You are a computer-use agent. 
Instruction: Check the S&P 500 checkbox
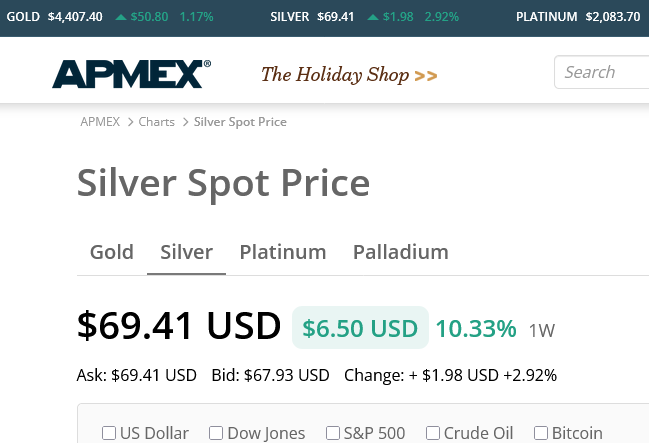pyautogui.click(x=333, y=433)
